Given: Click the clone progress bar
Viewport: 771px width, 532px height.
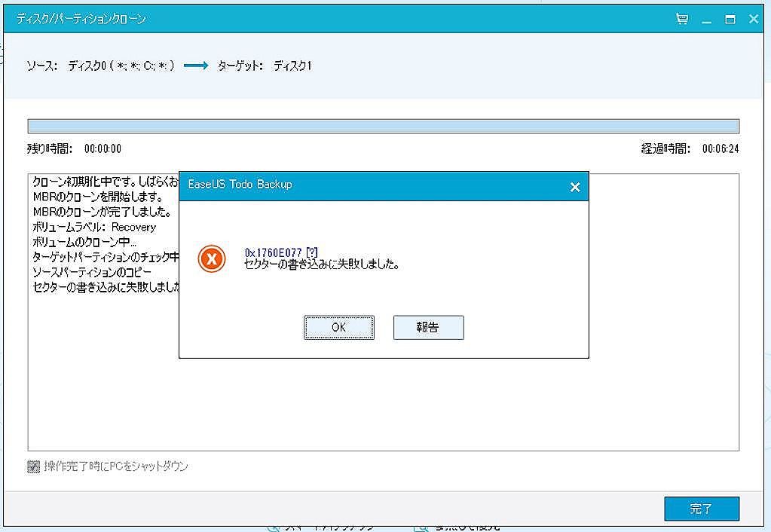Looking at the screenshot, I should tap(384, 127).
